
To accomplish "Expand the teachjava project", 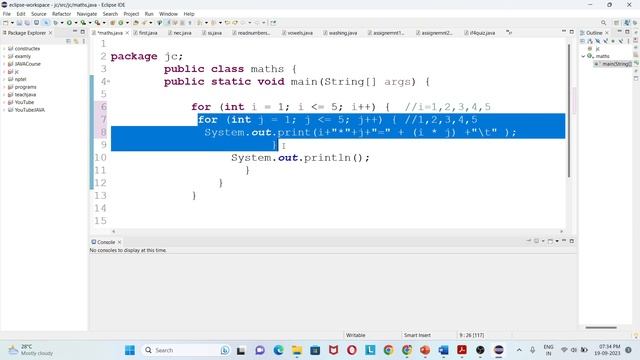I will point(4,95).
